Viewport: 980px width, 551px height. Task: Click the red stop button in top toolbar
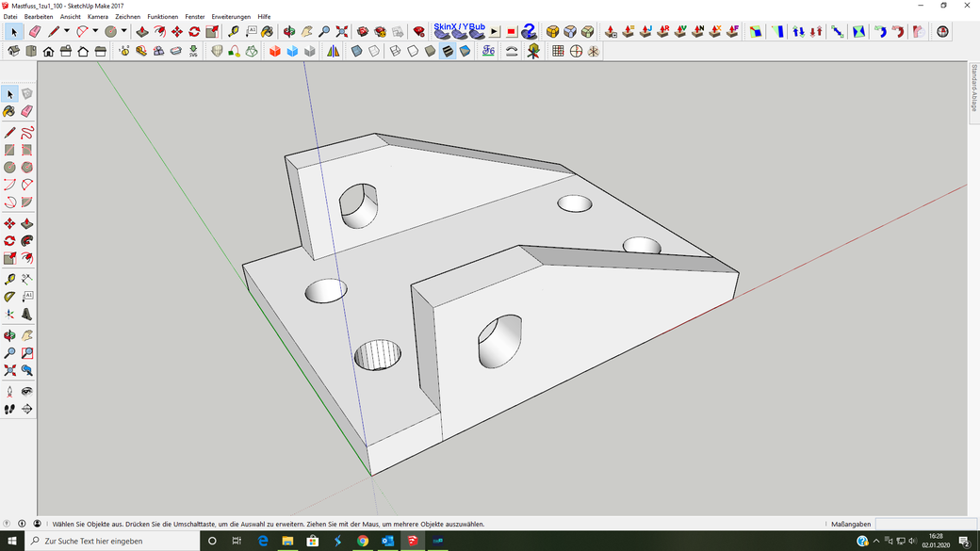(512, 31)
